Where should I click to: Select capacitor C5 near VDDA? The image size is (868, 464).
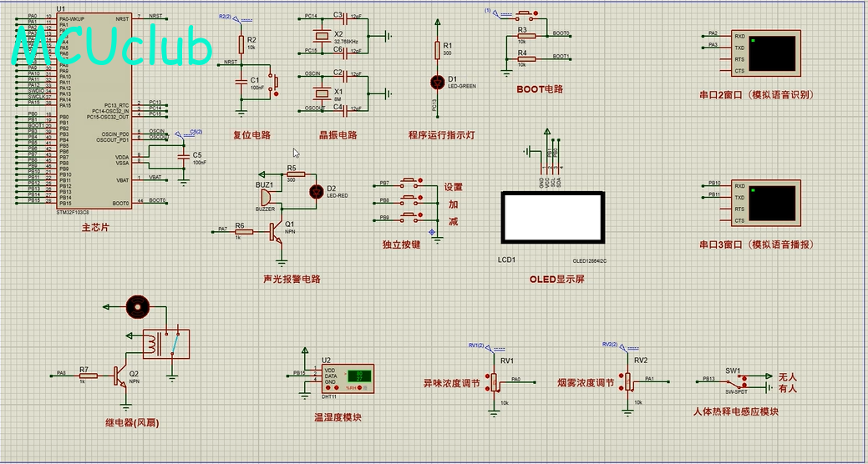184,157
